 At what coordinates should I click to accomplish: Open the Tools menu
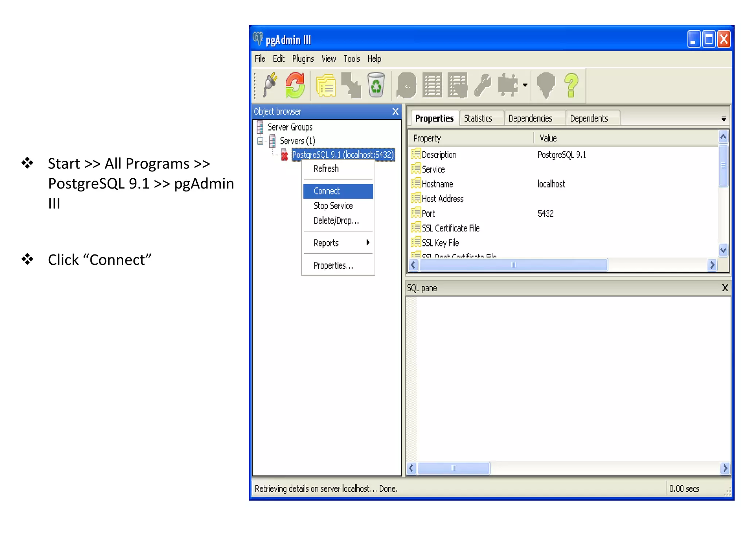[x=352, y=59]
